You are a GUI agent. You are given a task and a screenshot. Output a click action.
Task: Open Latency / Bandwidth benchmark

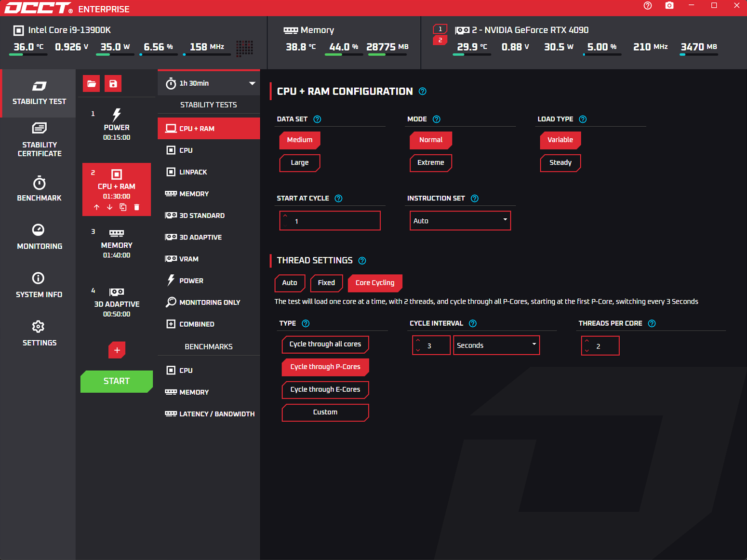(x=209, y=414)
